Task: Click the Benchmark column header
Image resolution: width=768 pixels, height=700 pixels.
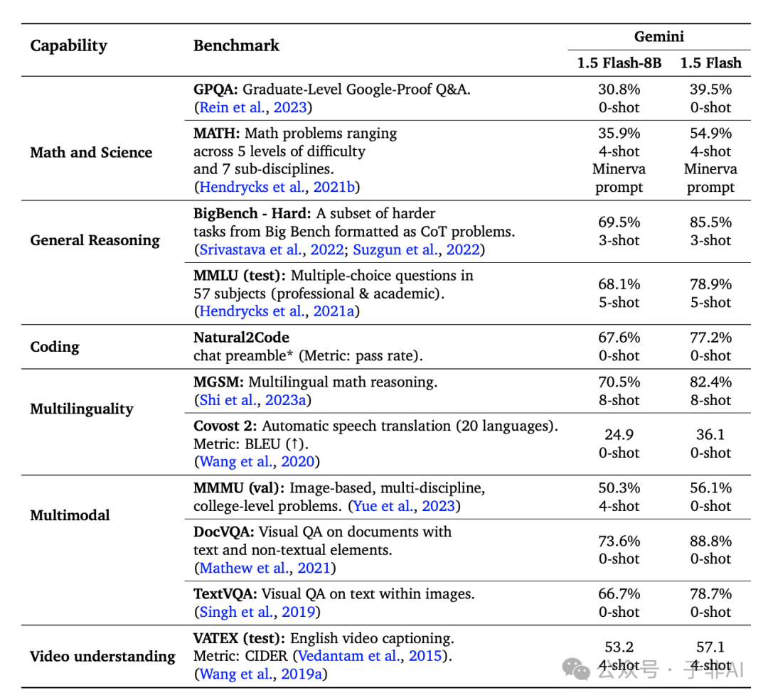Action: (x=236, y=45)
